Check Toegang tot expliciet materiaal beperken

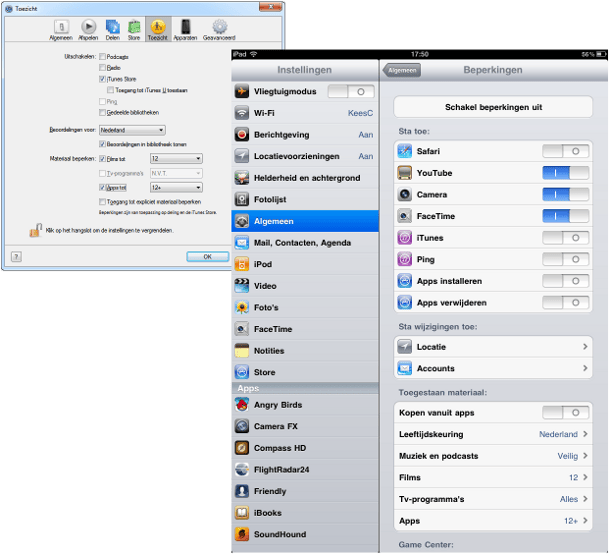[x=103, y=202]
